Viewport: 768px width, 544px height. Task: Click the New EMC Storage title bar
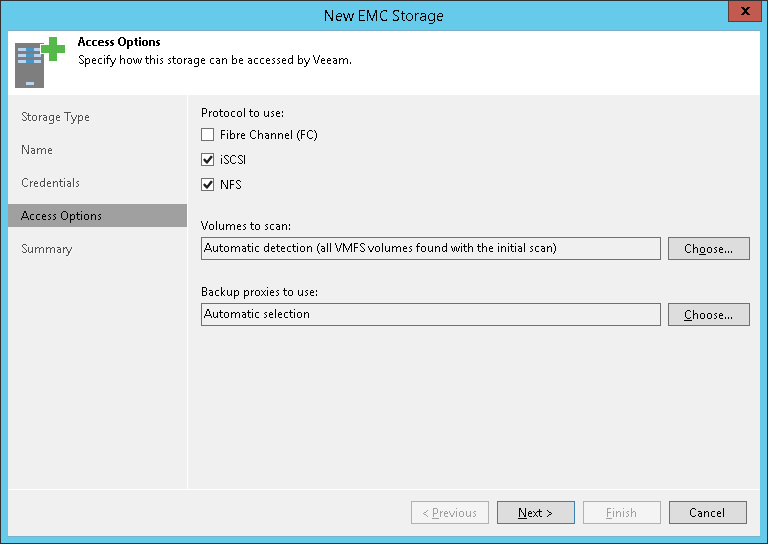(x=384, y=15)
